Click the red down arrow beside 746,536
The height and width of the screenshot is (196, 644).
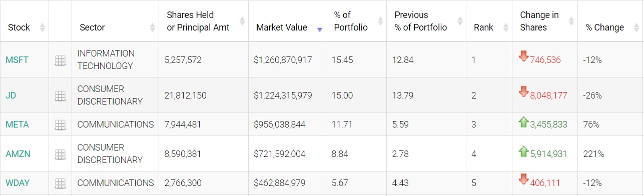524,56
